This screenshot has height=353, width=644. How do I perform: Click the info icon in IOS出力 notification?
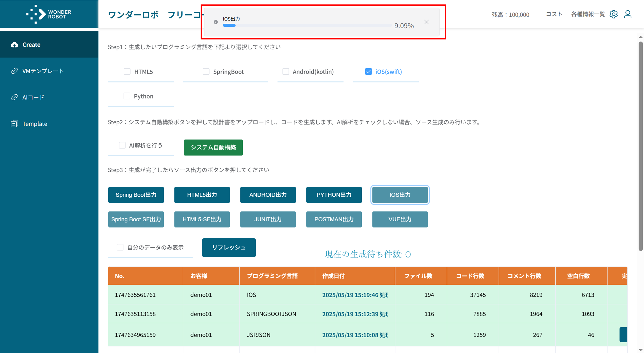point(216,22)
